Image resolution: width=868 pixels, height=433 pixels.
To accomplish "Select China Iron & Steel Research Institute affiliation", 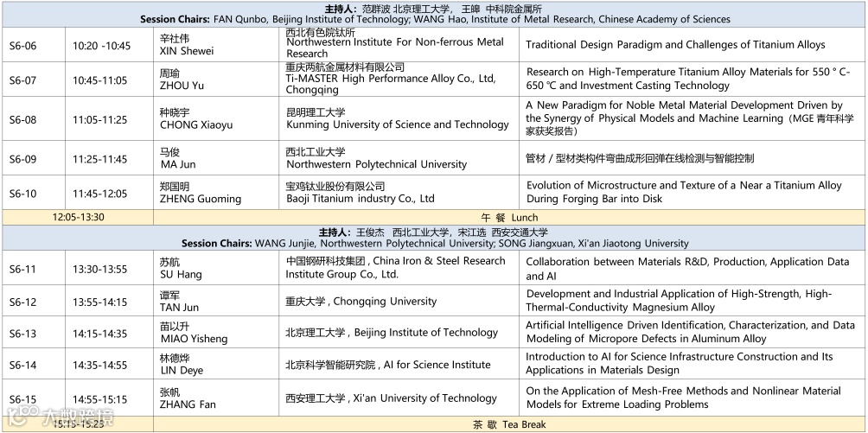I will 395,267.
